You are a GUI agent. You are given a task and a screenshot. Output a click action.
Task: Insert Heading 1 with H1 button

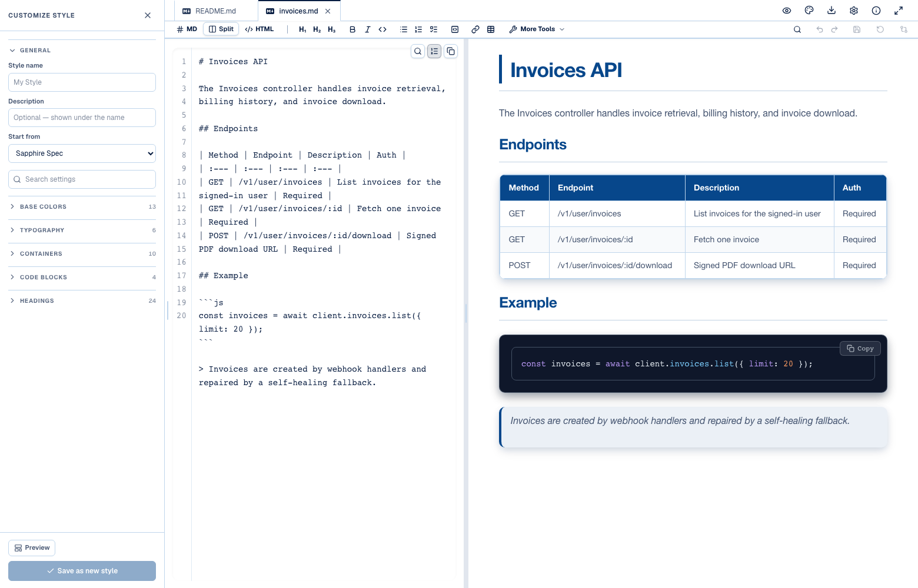point(302,29)
